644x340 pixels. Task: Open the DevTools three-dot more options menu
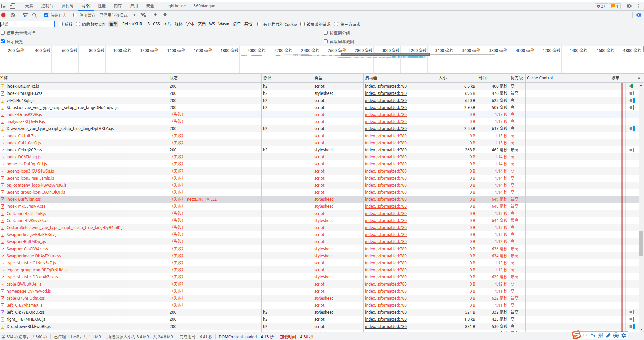click(x=639, y=6)
